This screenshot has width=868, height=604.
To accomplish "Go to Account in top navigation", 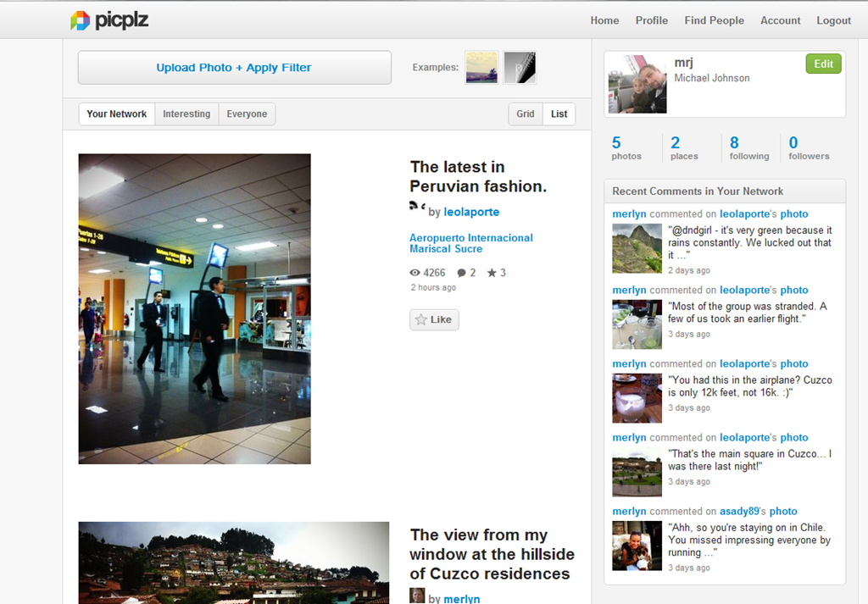I will (780, 20).
